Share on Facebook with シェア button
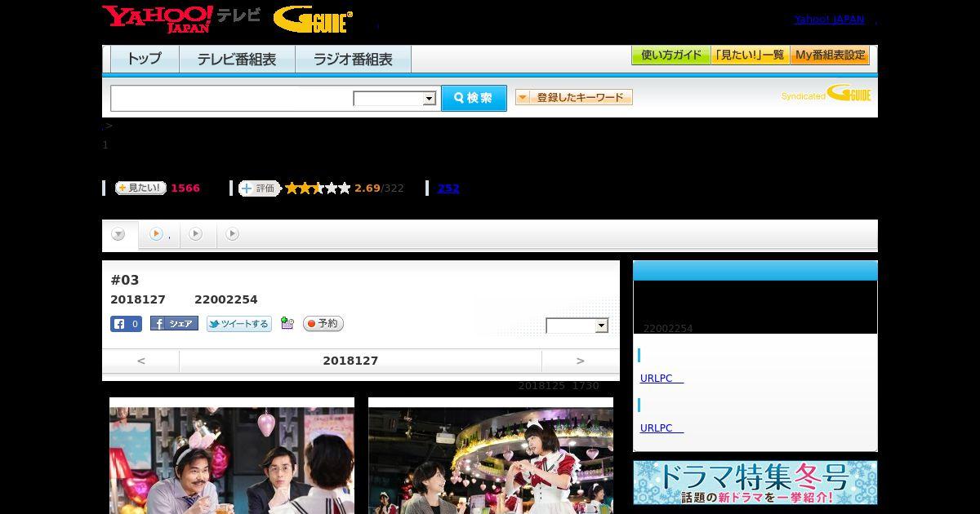This screenshot has height=514, width=980. point(174,324)
